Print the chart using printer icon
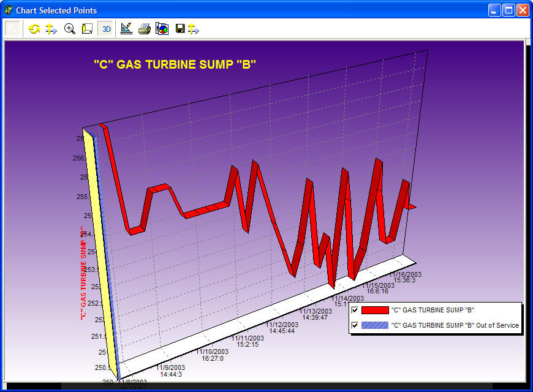533x392 pixels. tap(144, 29)
